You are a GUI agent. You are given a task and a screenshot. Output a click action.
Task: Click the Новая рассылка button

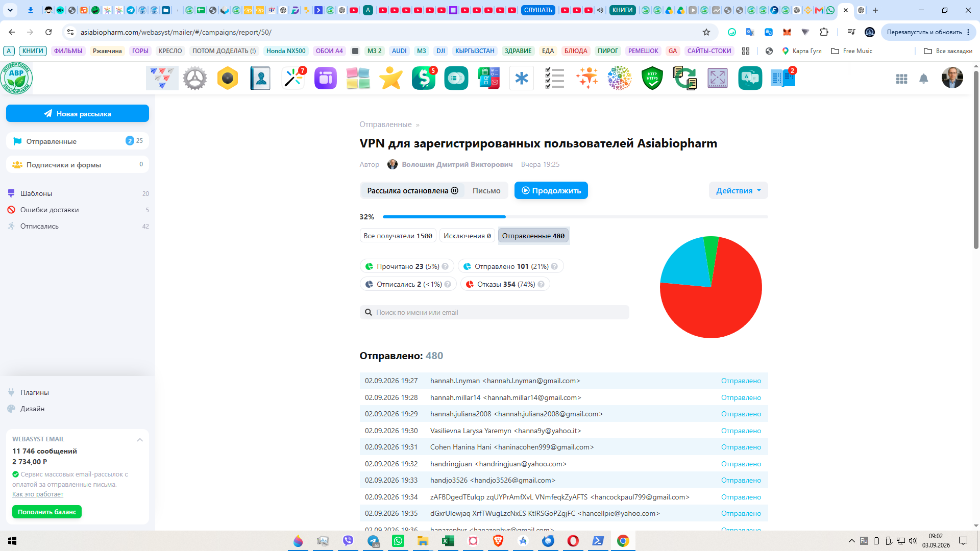tap(78, 113)
